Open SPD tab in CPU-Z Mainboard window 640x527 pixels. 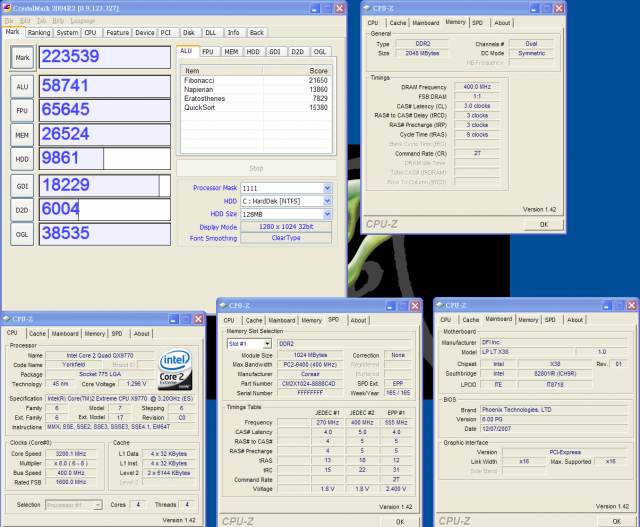(550, 320)
